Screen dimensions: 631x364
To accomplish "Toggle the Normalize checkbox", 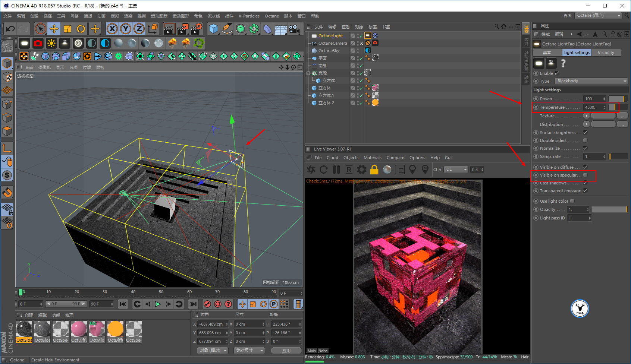I will (585, 148).
